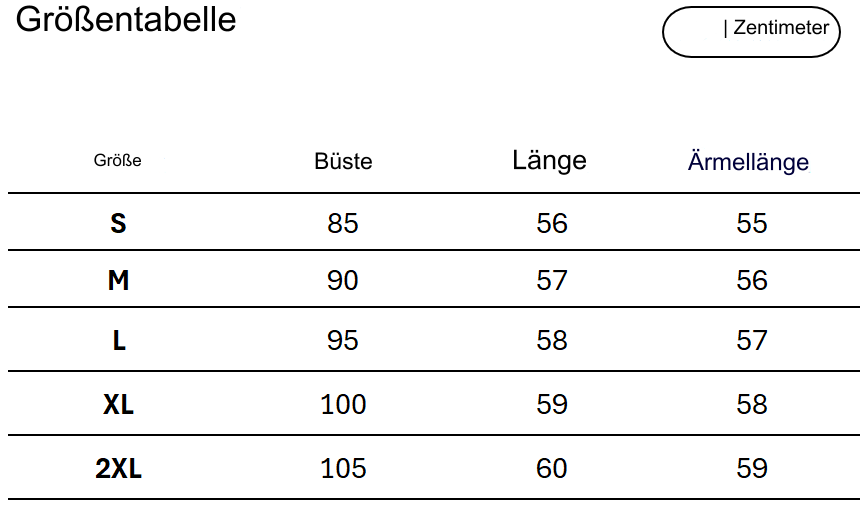This screenshot has width=860, height=505.
Task: Click bust value 85 for size S
Action: tap(343, 223)
